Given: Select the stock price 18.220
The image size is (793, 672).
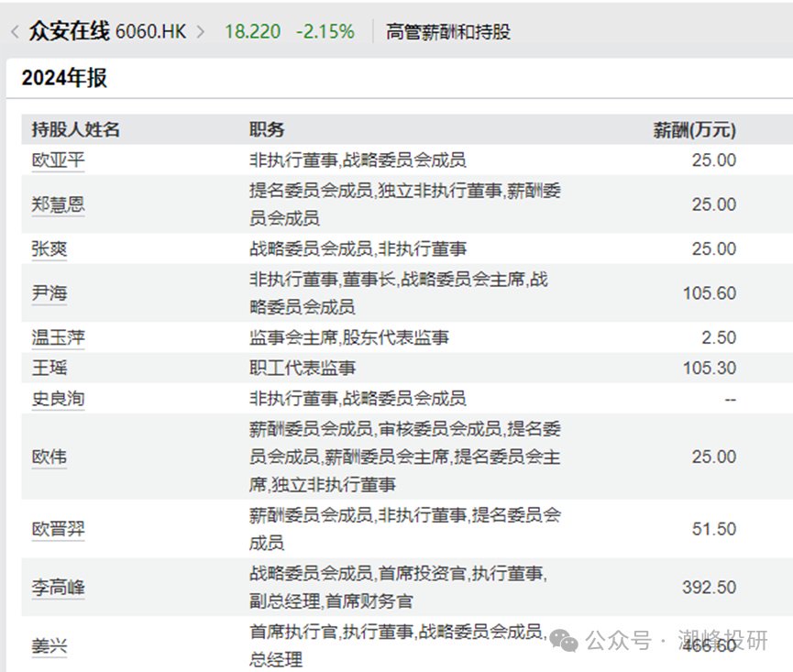Looking at the screenshot, I should pos(252,32).
